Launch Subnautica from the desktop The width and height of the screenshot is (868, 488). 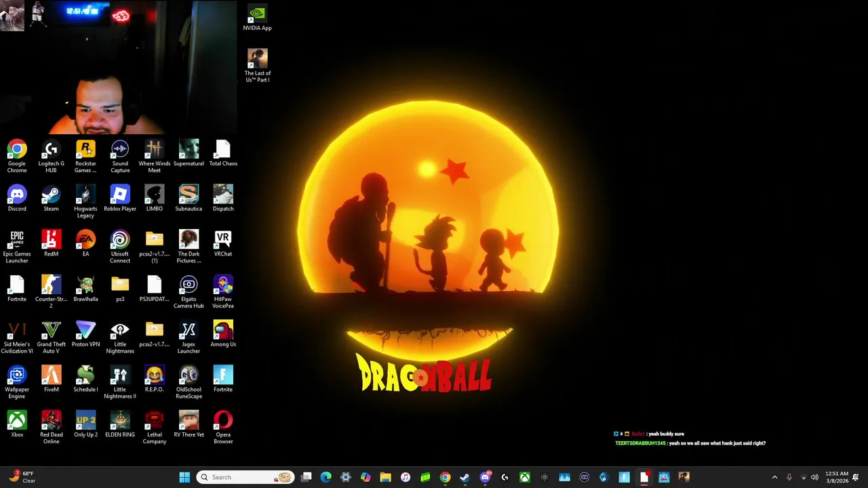189,199
